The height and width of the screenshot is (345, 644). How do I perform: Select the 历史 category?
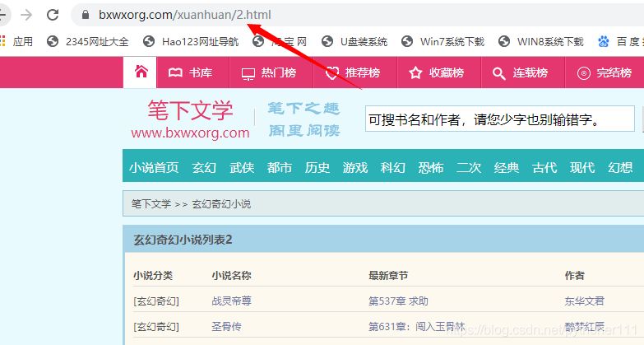pos(317,168)
